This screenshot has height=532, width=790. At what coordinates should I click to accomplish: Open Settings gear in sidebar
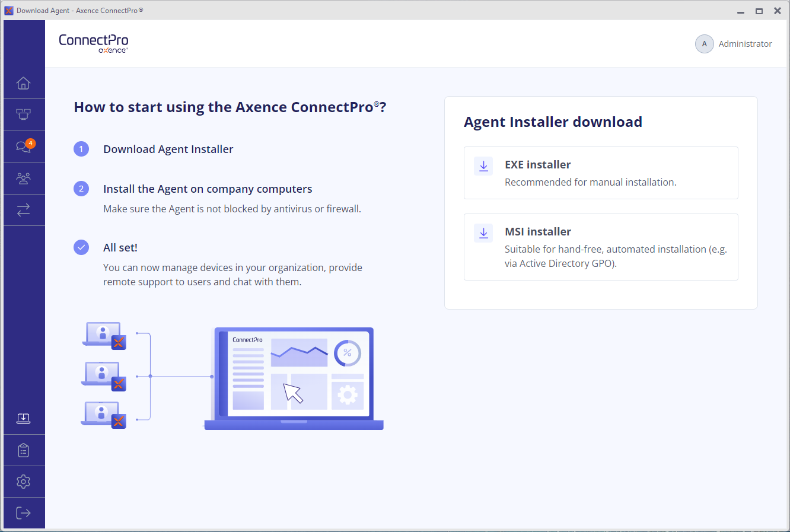click(24, 482)
